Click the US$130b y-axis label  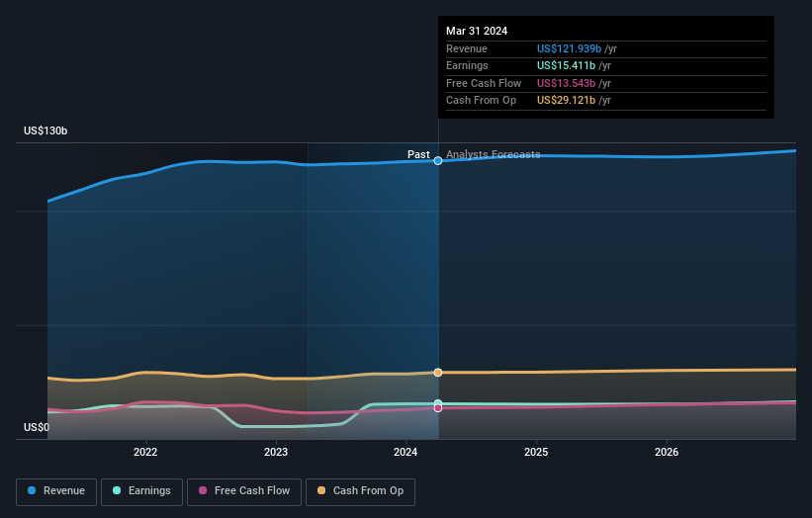[x=45, y=130]
